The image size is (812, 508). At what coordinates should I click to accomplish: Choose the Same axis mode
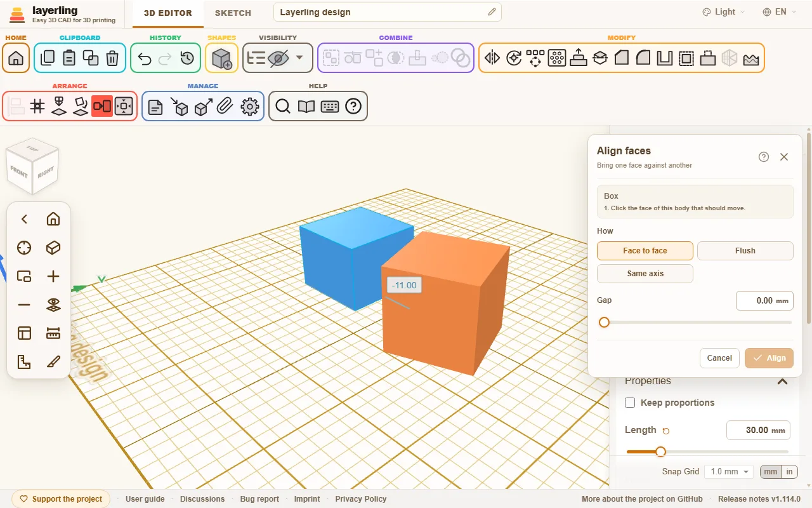click(645, 274)
